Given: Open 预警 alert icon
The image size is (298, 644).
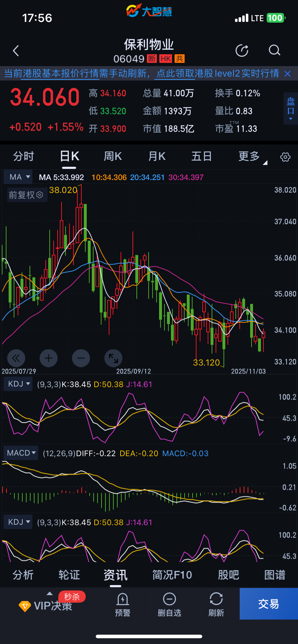Looking at the screenshot, I should point(123,605).
